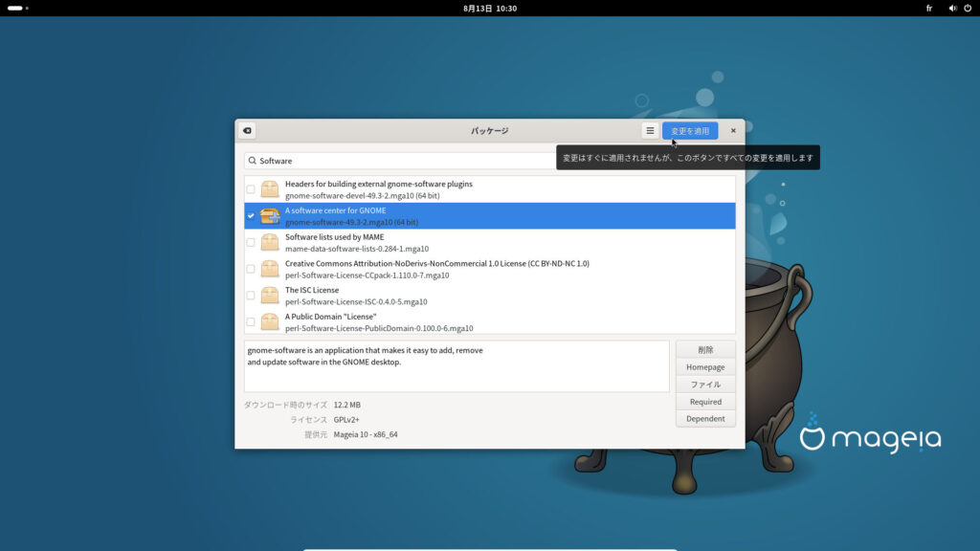Click the Required button
980x551 pixels.
point(705,402)
